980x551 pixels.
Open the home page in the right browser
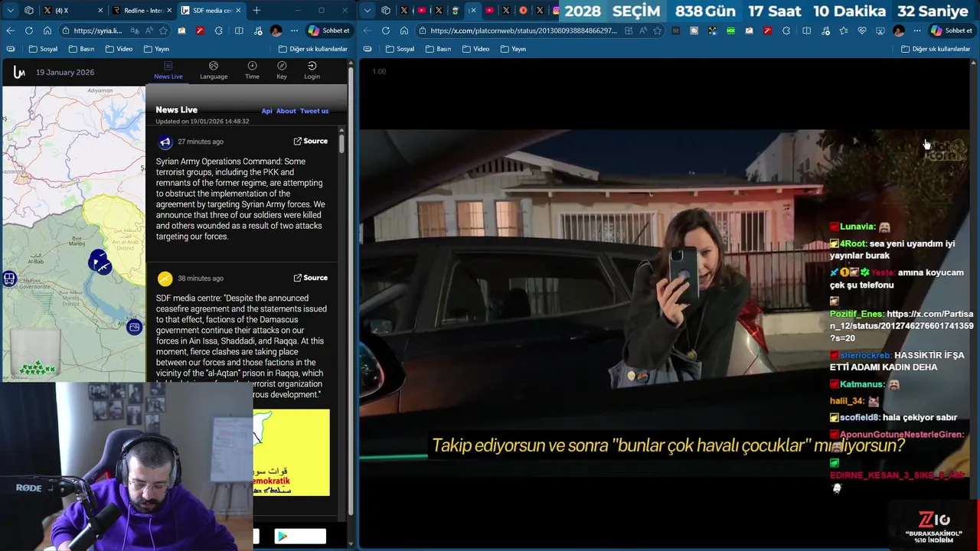[x=404, y=31]
